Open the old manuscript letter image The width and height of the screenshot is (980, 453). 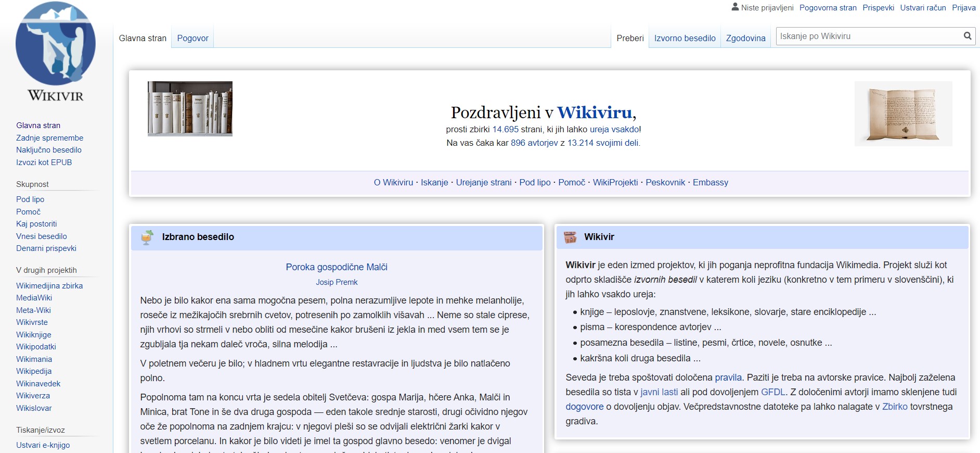[904, 114]
